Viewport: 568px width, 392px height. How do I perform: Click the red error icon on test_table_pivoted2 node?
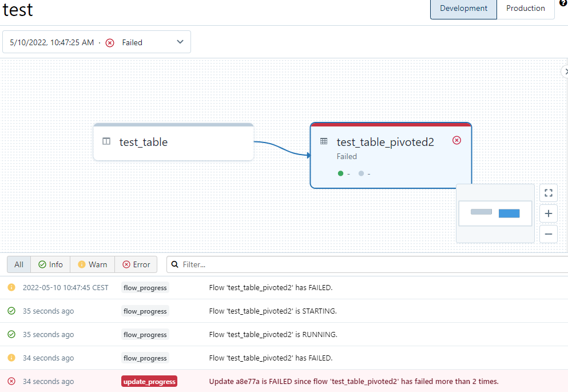[x=456, y=140]
